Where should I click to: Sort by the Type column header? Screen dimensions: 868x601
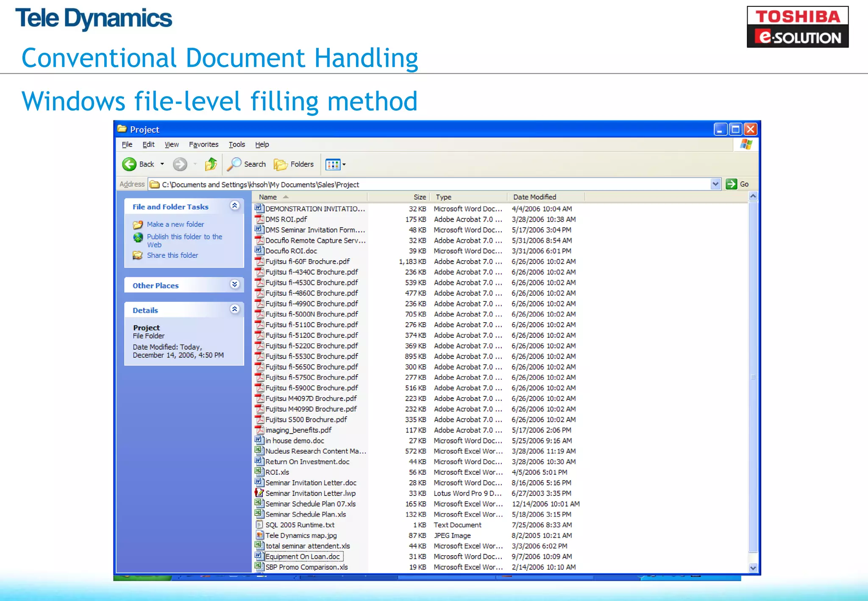tap(468, 197)
